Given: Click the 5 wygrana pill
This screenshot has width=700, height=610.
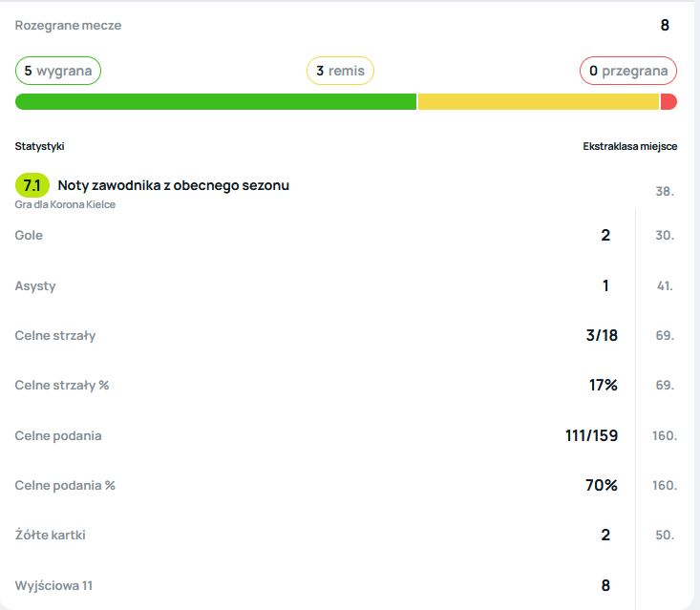Looking at the screenshot, I should (x=57, y=71).
